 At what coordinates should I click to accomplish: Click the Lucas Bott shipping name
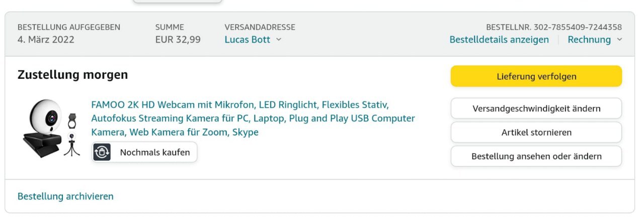point(247,40)
